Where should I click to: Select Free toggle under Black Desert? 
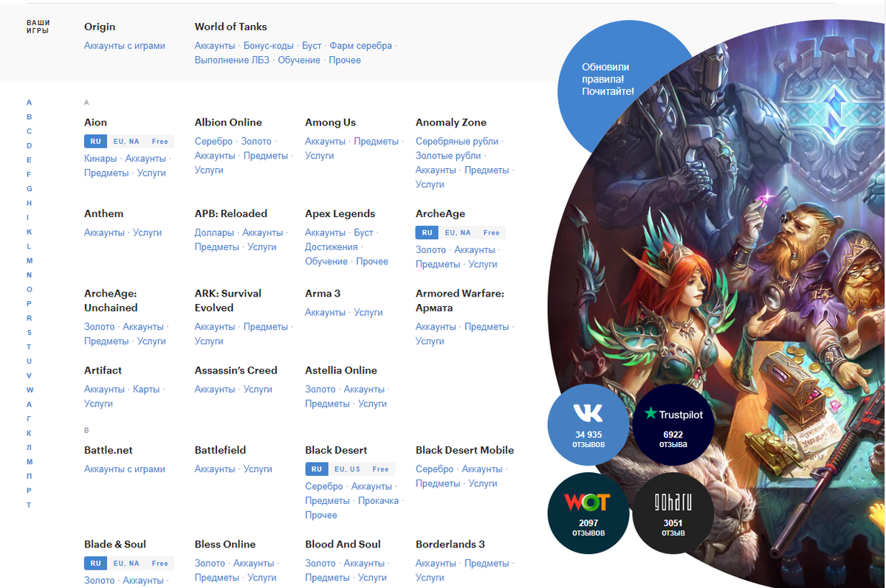point(381,468)
